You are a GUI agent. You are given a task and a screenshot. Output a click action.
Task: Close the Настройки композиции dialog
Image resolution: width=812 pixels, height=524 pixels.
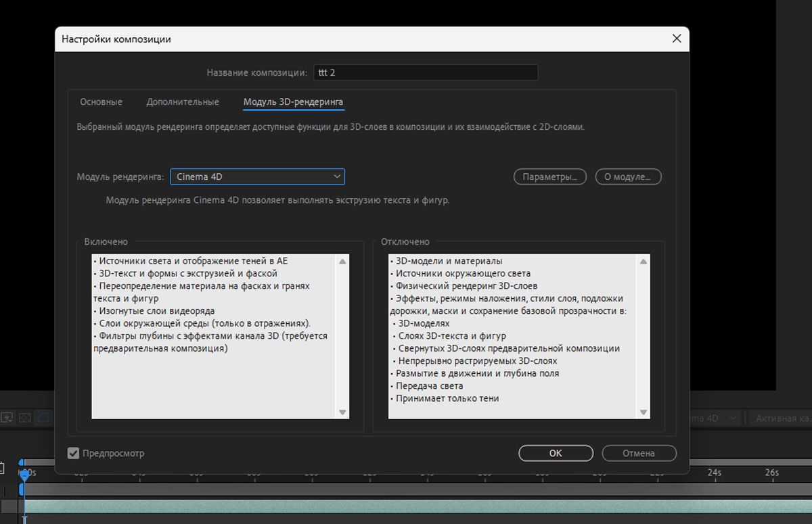(x=676, y=39)
